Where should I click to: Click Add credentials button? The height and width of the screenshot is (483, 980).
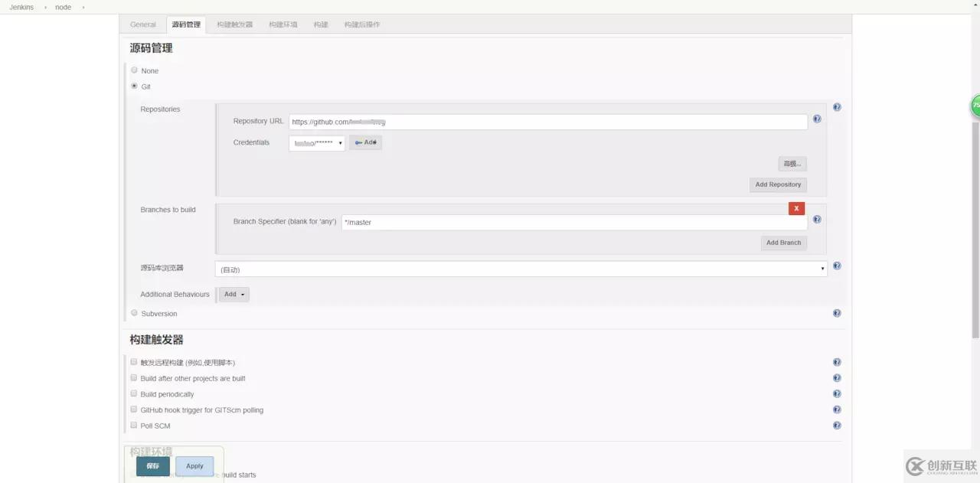pos(366,142)
